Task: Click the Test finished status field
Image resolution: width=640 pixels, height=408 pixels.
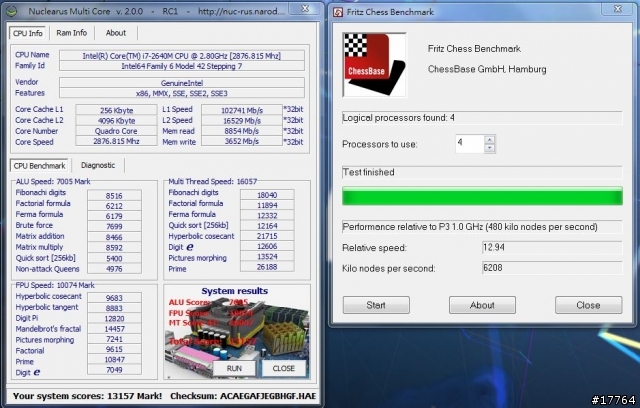Action: click(482, 172)
